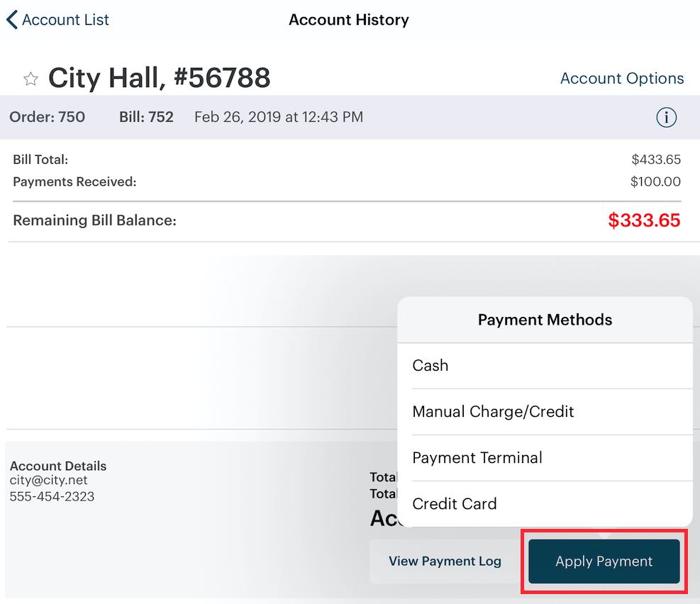
Task: Click the Payment Methods popup header
Action: tap(545, 320)
